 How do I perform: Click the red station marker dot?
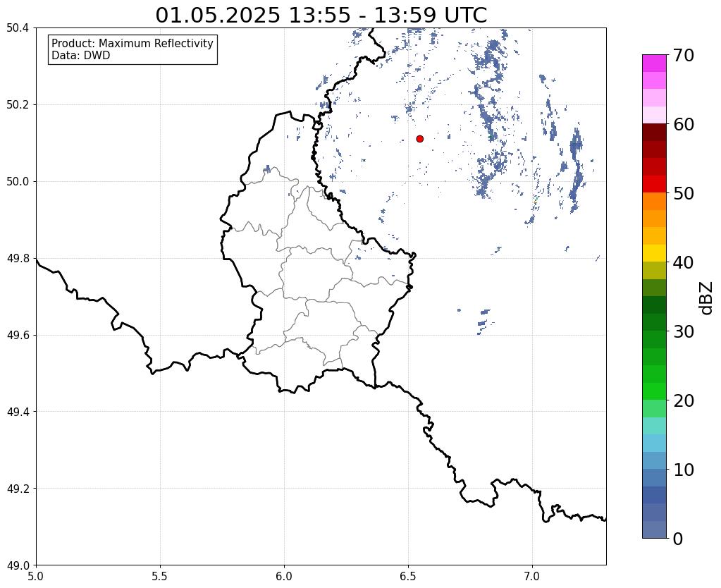tap(419, 138)
